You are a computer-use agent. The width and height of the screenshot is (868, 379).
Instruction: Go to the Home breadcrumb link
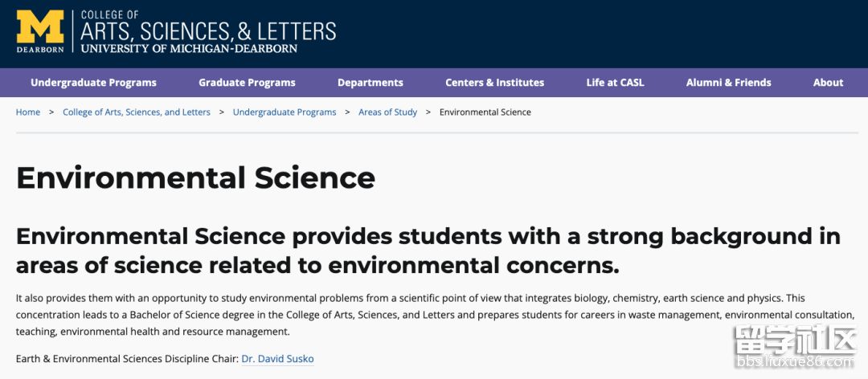[x=28, y=112]
